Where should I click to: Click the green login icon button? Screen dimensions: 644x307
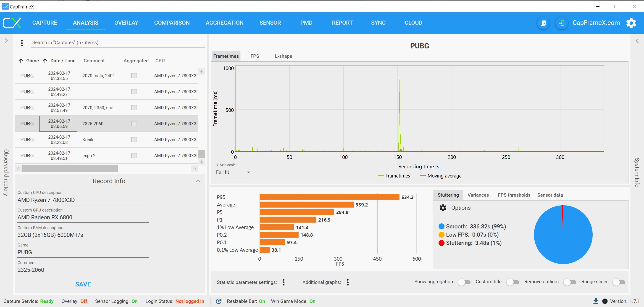tap(562, 23)
